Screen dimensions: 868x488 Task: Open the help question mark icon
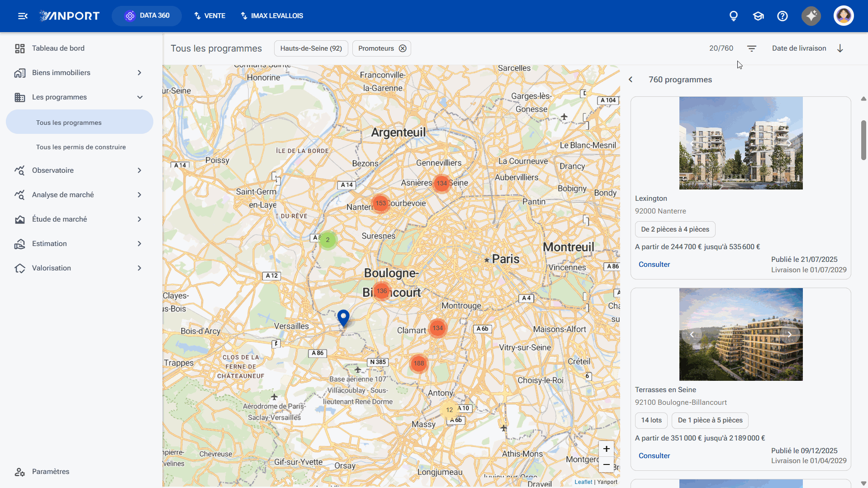point(783,16)
